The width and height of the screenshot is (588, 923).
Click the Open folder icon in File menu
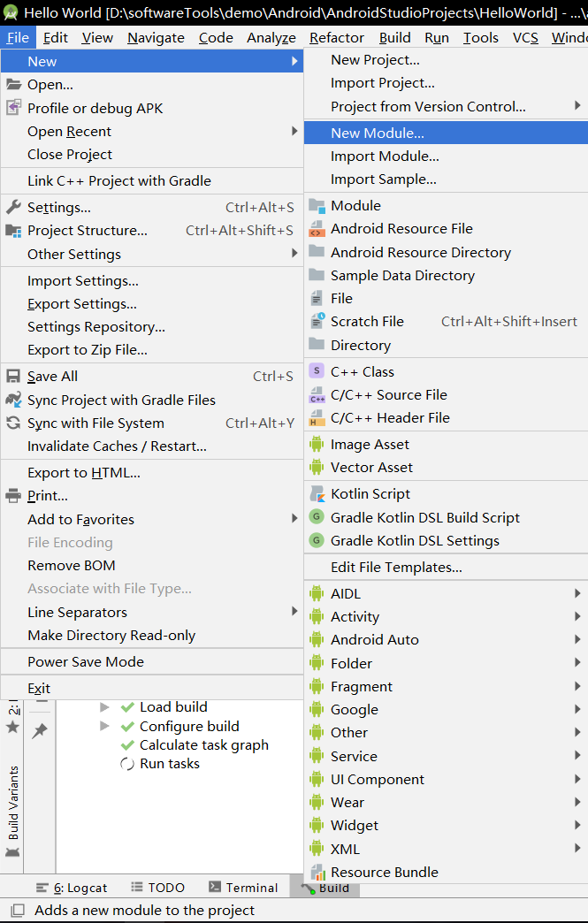13,84
